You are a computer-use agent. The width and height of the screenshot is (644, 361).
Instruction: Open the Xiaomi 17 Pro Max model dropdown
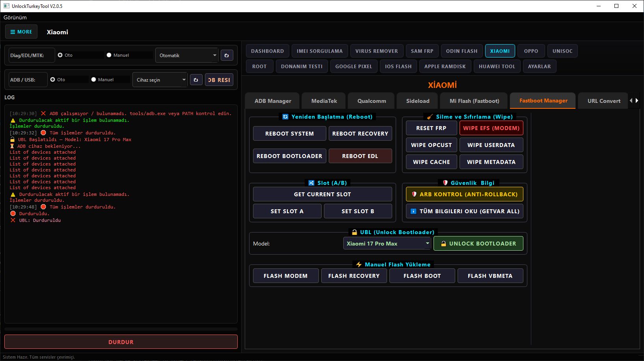387,244
